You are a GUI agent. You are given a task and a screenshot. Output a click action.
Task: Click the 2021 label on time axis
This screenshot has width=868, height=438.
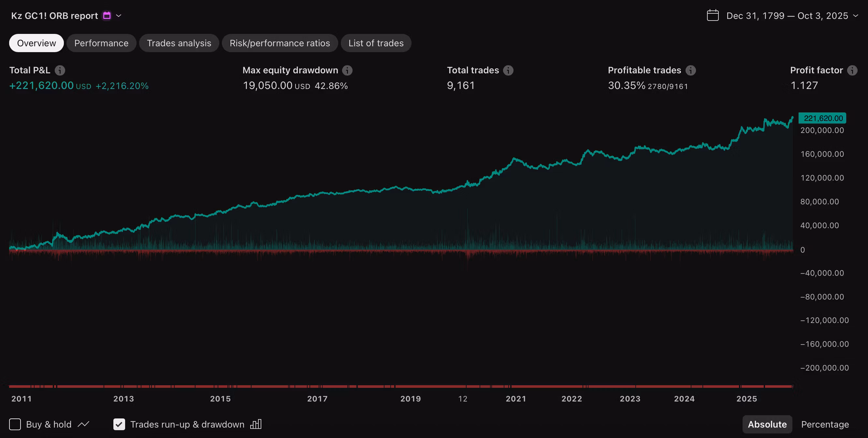pos(516,399)
